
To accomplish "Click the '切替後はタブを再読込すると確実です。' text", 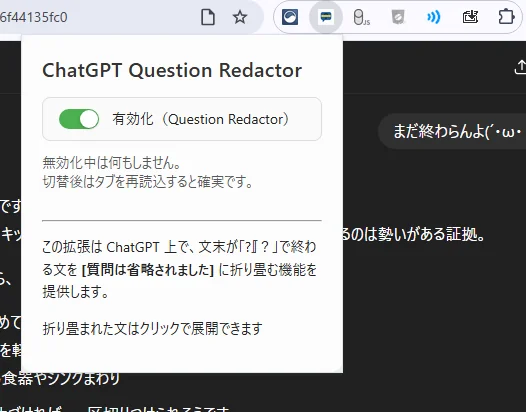I will click(x=148, y=182).
